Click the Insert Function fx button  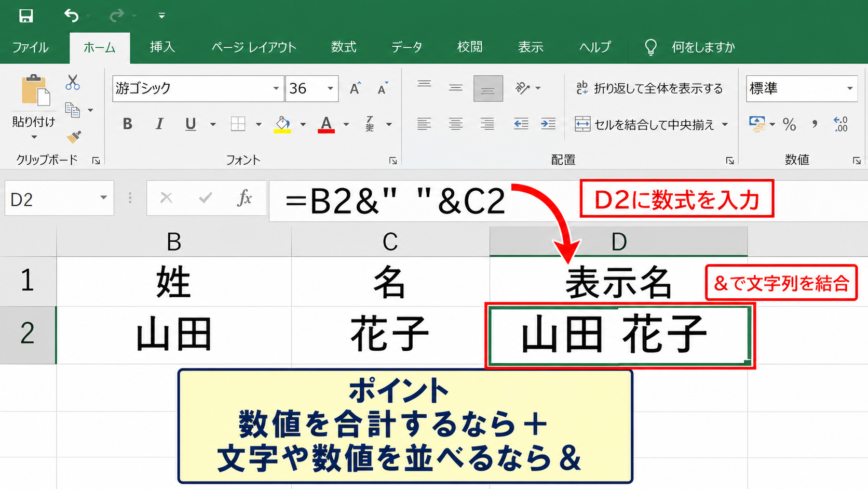pos(245,197)
